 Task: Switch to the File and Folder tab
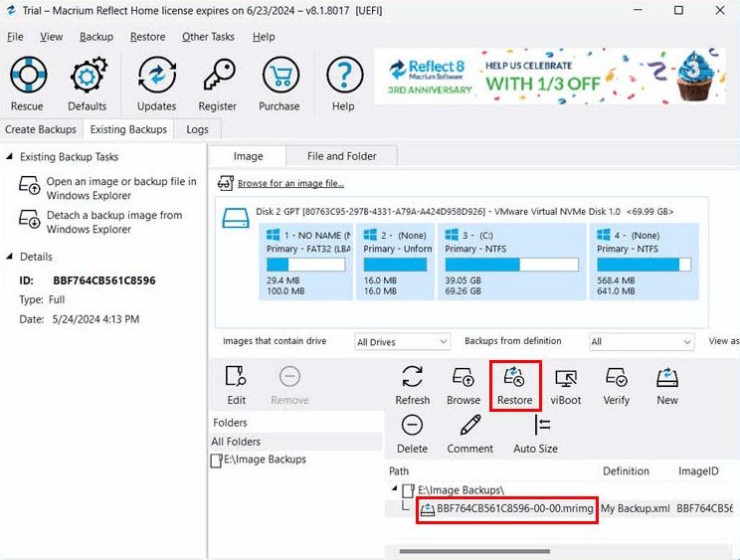point(342,156)
